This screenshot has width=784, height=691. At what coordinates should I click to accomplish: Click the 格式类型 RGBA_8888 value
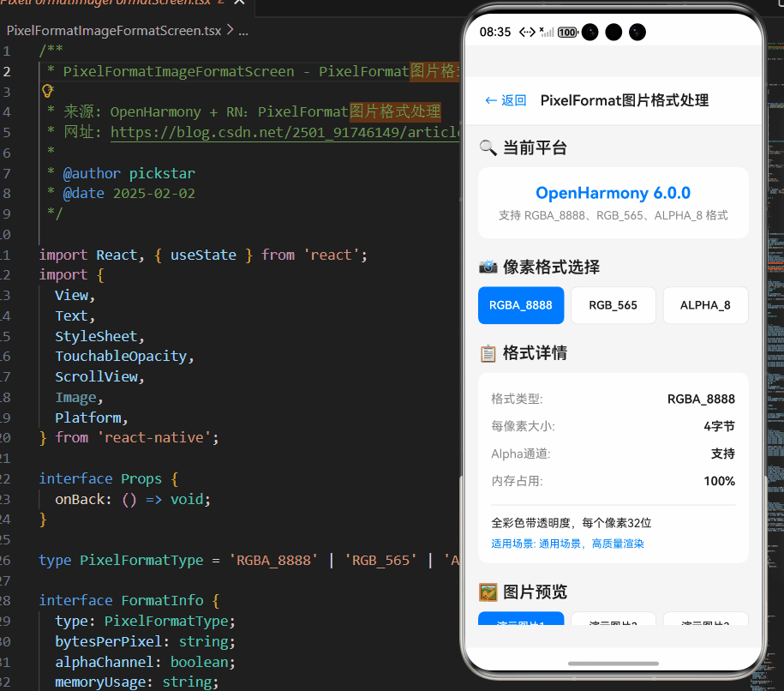click(701, 400)
